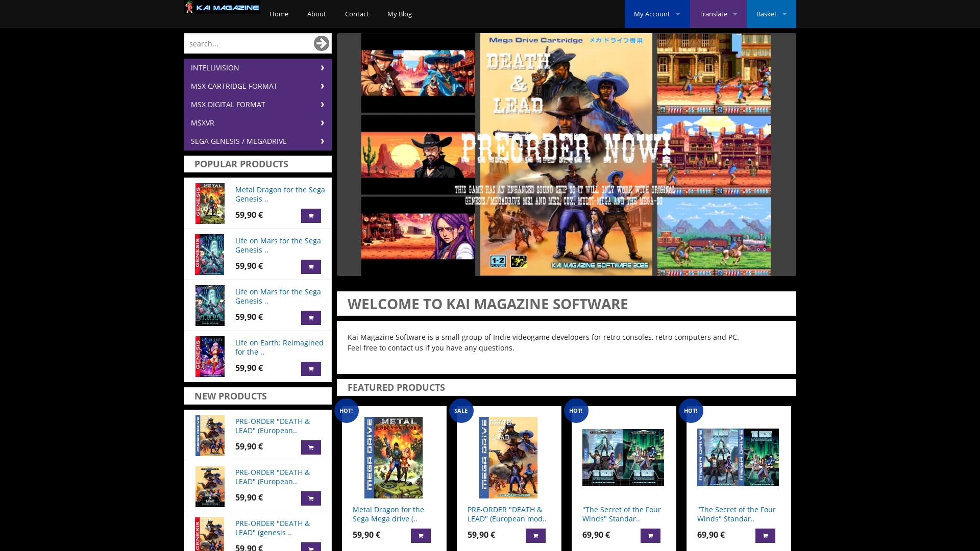Screen dimensions: 980x551
Task: Add featured Metal Dragon Mega Drive to cart
Action: point(421,536)
